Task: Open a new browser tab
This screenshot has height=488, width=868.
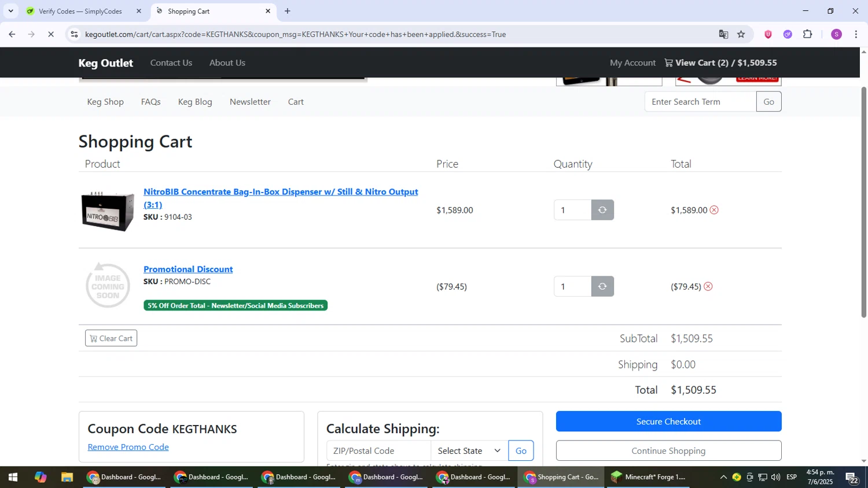Action: click(288, 11)
